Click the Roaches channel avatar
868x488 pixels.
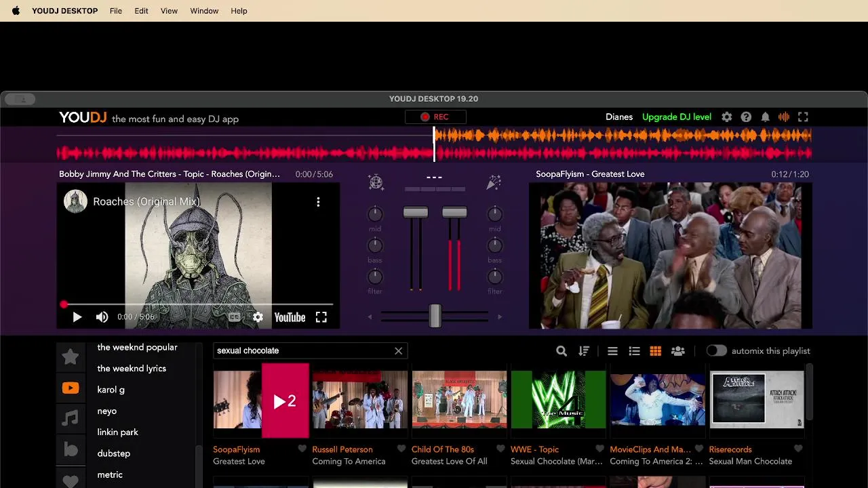(x=75, y=201)
